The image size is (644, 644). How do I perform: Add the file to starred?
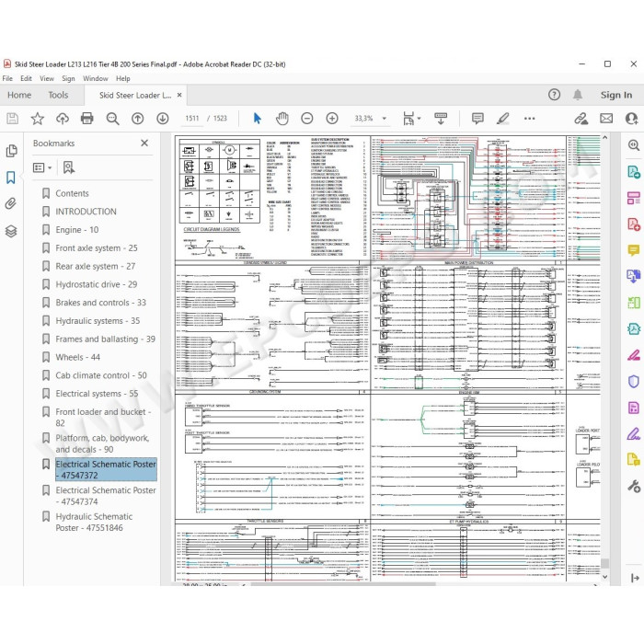tap(38, 119)
